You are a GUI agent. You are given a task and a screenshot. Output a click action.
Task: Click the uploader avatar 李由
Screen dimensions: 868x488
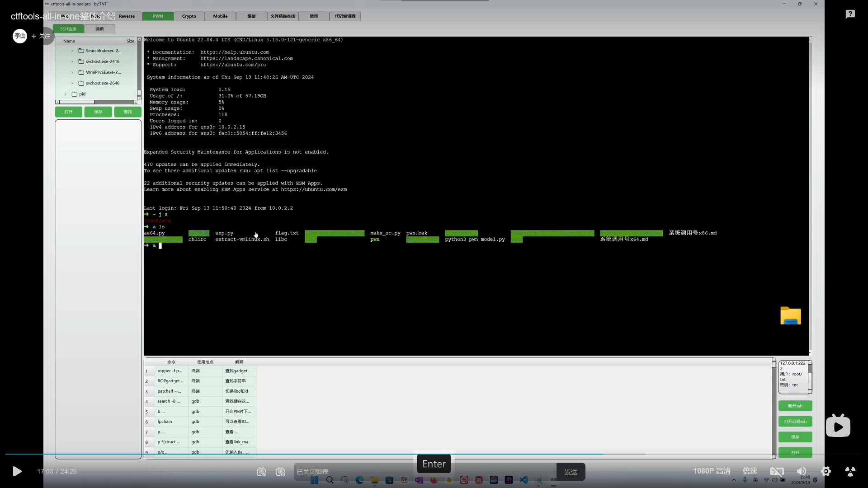click(20, 36)
